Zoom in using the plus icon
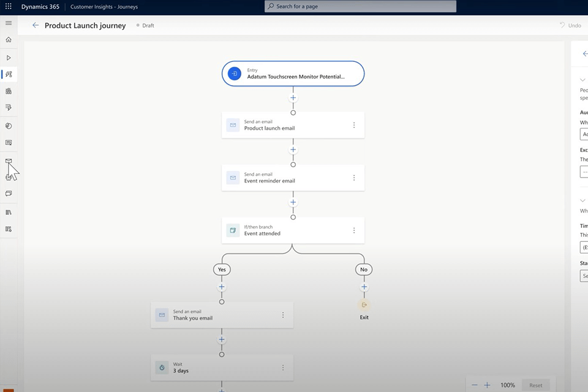 [x=487, y=385]
